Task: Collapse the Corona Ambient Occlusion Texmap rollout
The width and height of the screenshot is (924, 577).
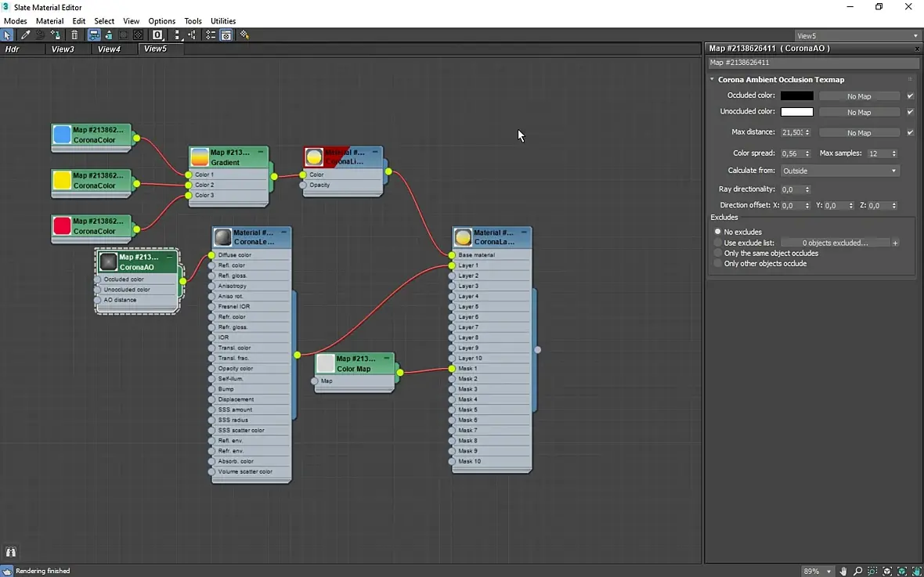Action: [713, 80]
